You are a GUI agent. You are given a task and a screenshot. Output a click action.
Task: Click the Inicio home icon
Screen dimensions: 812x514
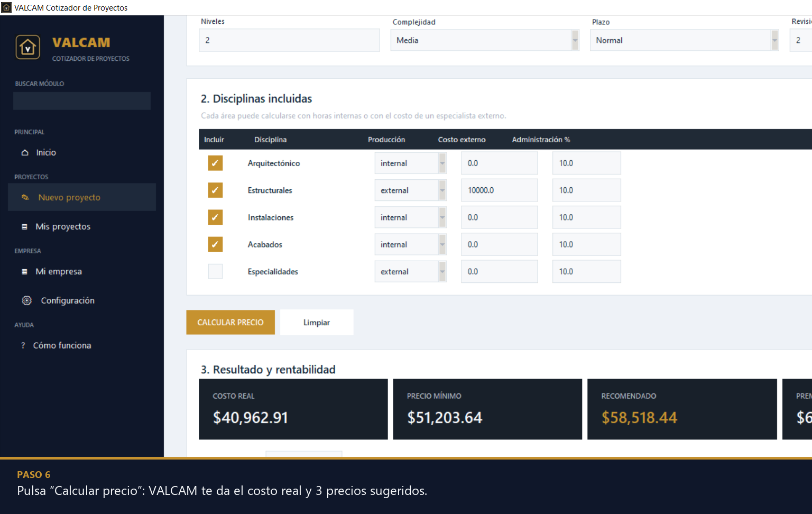pos(25,152)
